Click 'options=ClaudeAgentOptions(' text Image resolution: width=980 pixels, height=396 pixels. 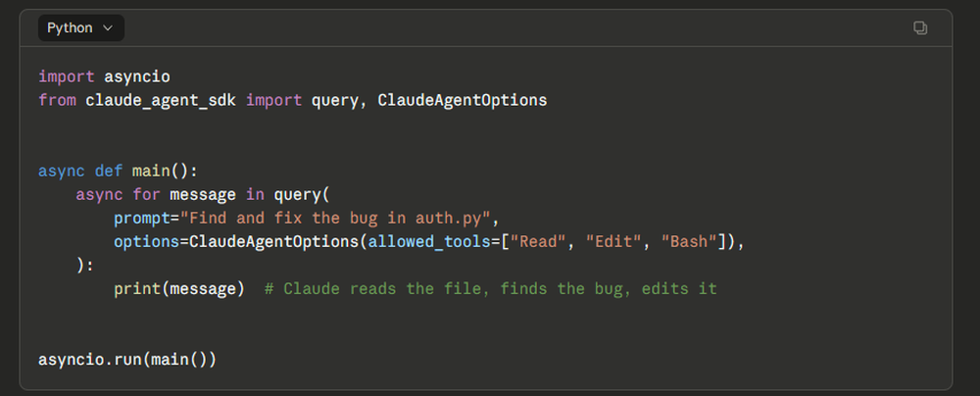click(241, 241)
